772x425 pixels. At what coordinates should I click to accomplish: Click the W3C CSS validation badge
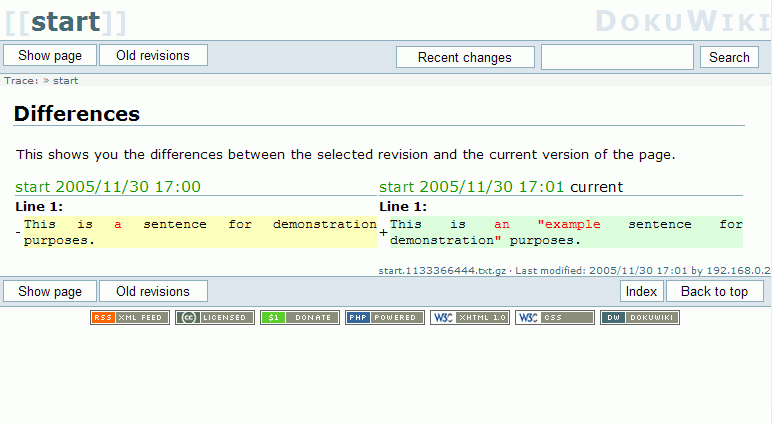pyautogui.click(x=555, y=318)
